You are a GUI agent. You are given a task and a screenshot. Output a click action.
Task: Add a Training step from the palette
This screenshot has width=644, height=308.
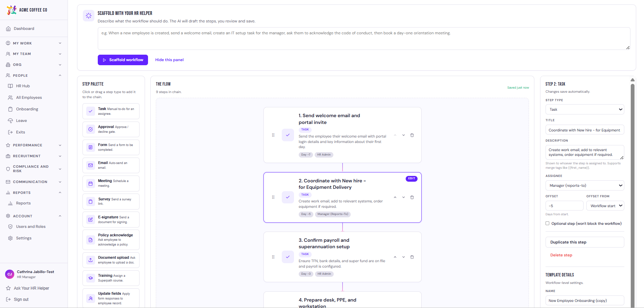tap(111, 278)
